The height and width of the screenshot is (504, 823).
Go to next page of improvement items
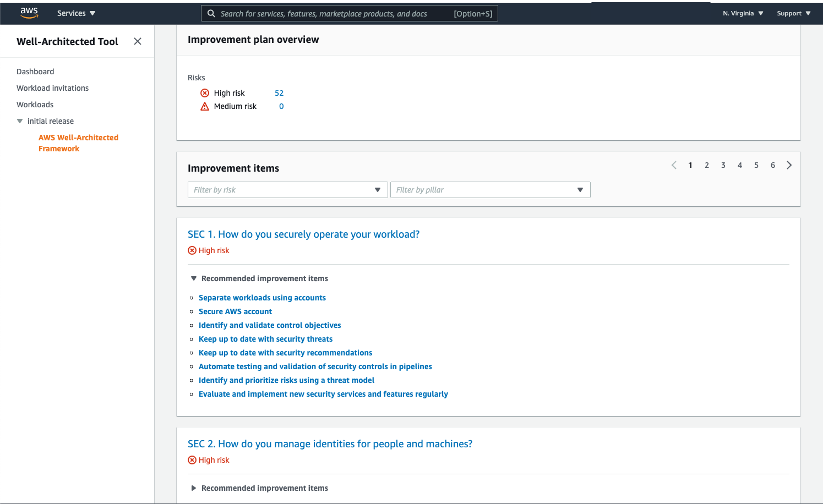789,165
